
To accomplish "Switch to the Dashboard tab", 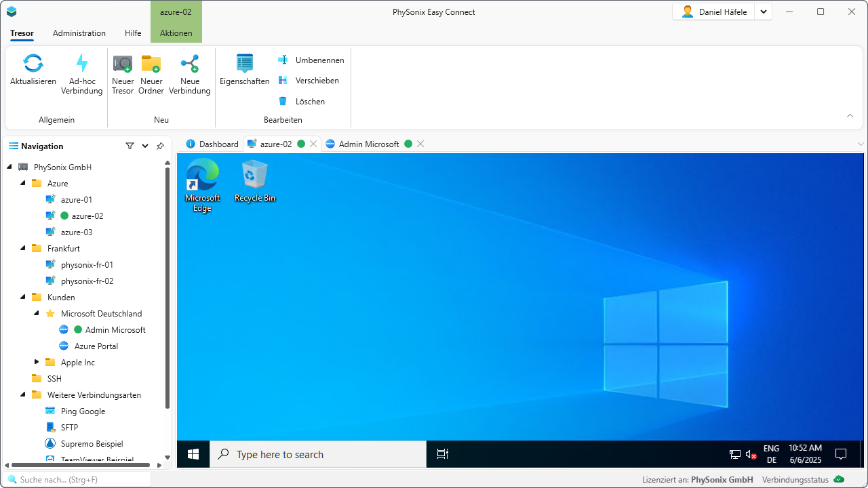I will pyautogui.click(x=212, y=144).
